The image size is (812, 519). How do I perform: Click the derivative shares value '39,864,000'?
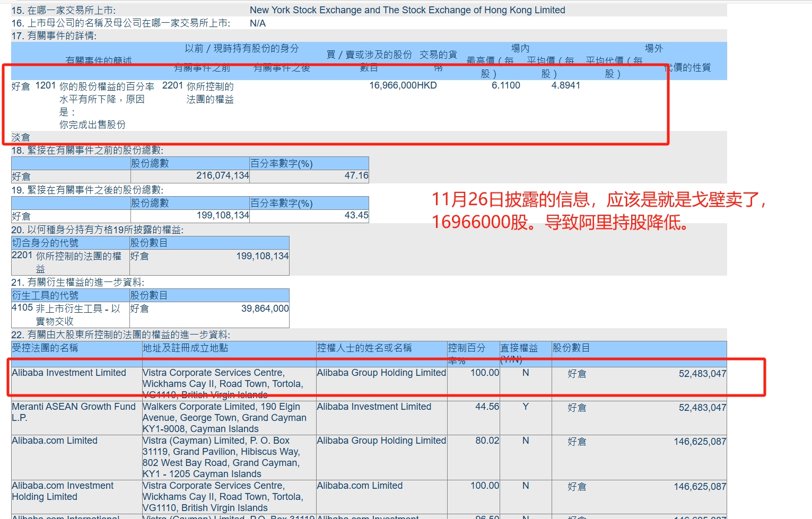[265, 309]
